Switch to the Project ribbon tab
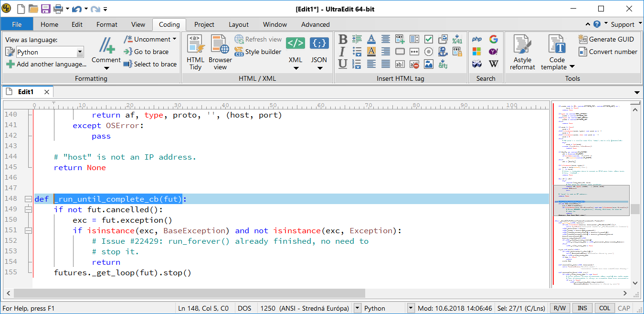 [204, 24]
